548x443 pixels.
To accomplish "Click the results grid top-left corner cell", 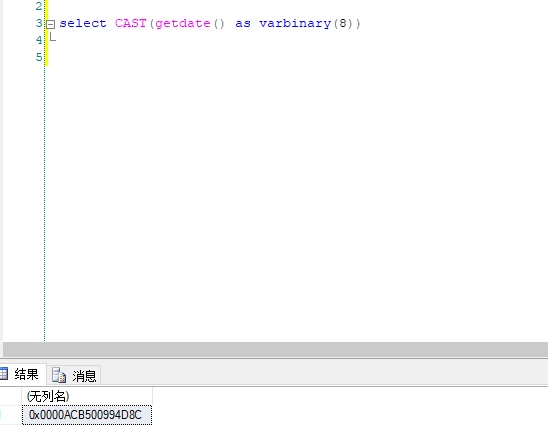I will [10, 396].
